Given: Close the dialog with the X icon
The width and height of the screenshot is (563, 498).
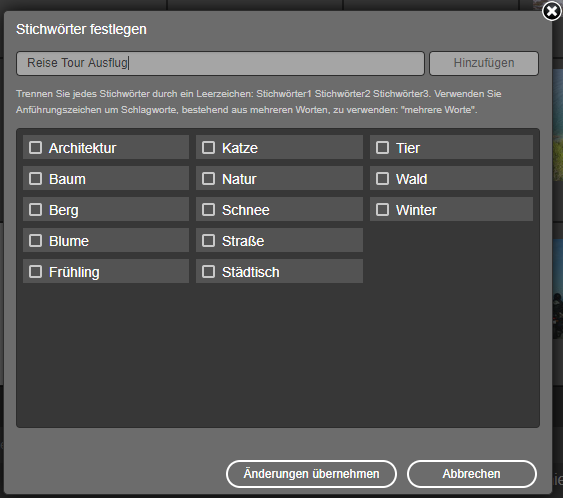Looking at the screenshot, I should pos(552,11).
